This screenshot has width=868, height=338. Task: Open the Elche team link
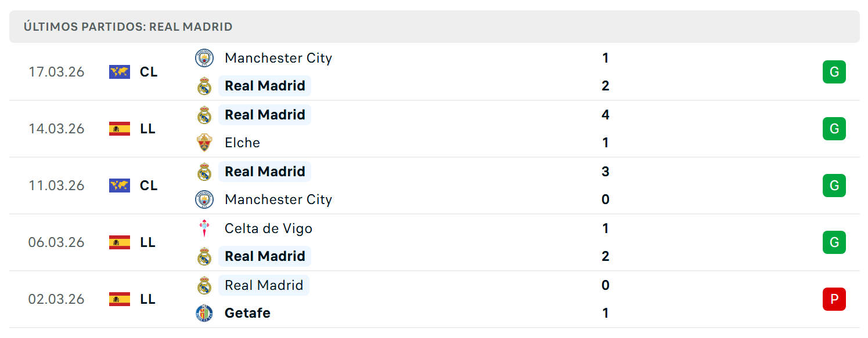point(242,143)
